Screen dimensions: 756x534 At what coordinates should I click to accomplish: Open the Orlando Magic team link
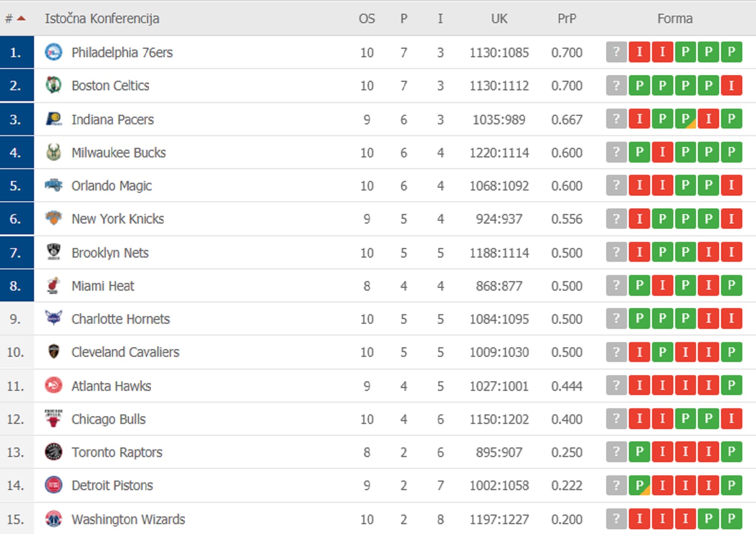[112, 186]
